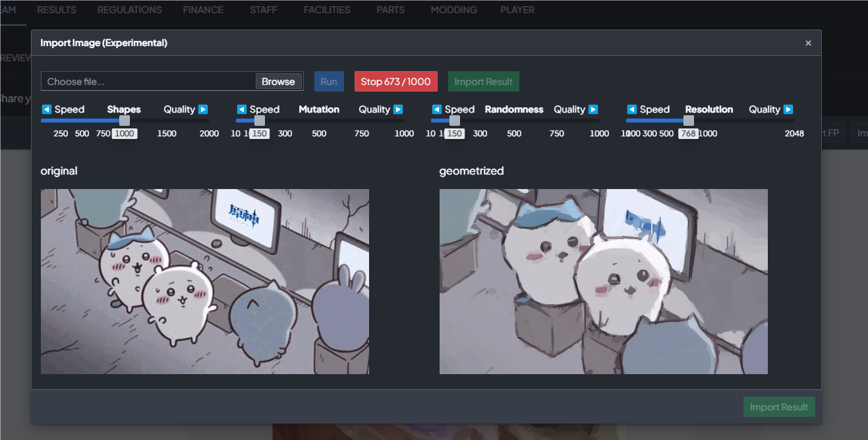Stop the geometrization at 673 / 1000
This screenshot has width=868, height=440.
395,82
